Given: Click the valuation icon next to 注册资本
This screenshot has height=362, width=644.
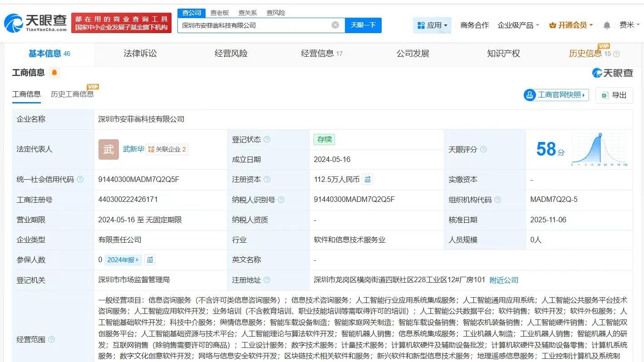Looking at the screenshot, I should tap(367, 179).
